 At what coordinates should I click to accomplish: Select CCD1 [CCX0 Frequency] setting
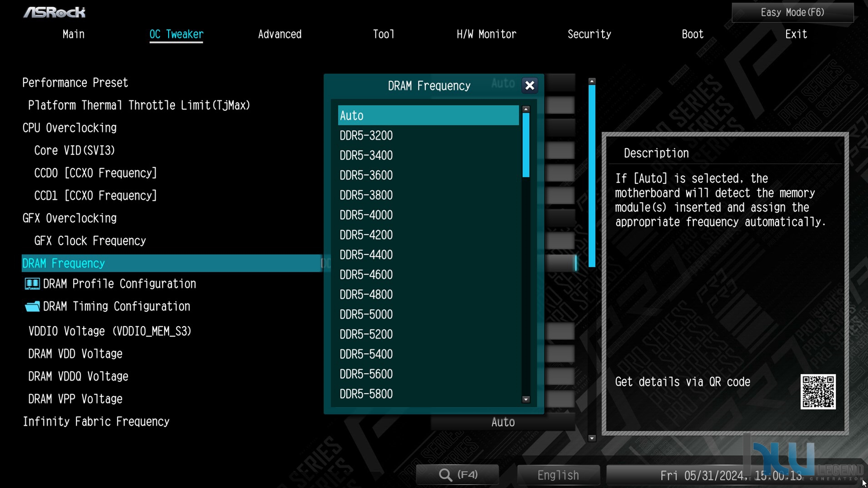pos(95,196)
